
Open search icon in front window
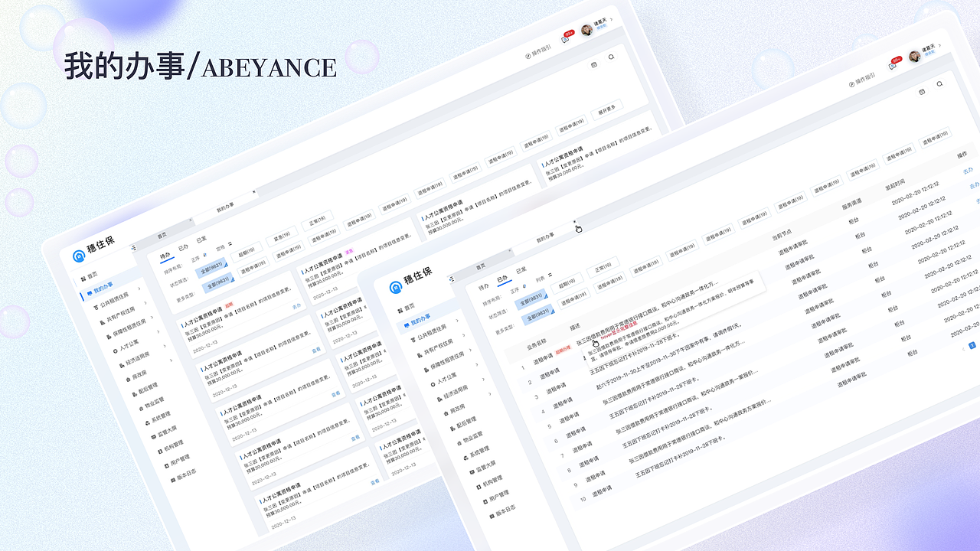click(x=939, y=84)
